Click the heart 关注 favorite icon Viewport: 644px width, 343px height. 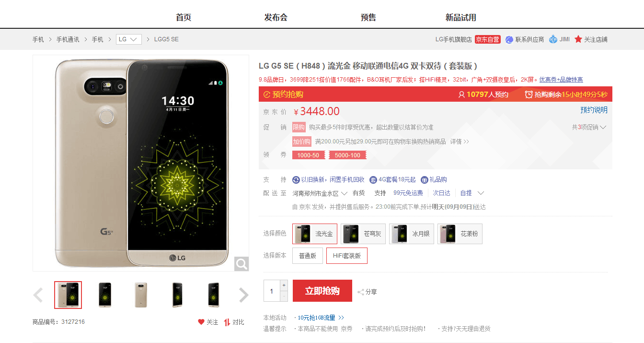(201, 322)
